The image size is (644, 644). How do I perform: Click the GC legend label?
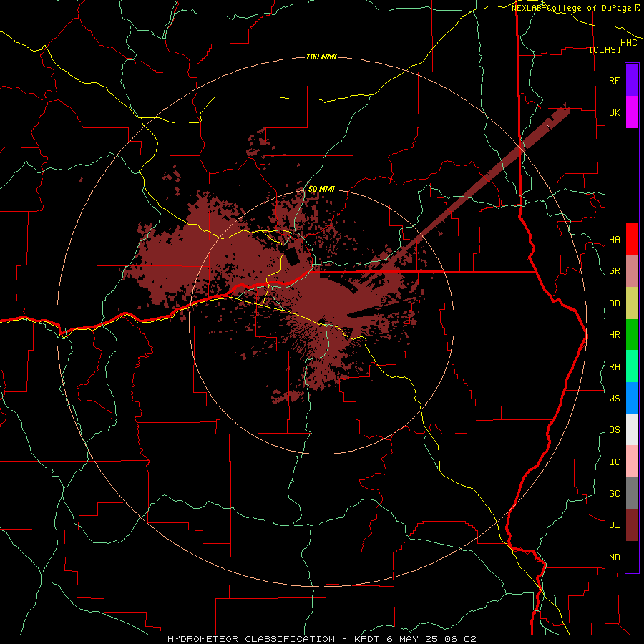click(x=614, y=493)
